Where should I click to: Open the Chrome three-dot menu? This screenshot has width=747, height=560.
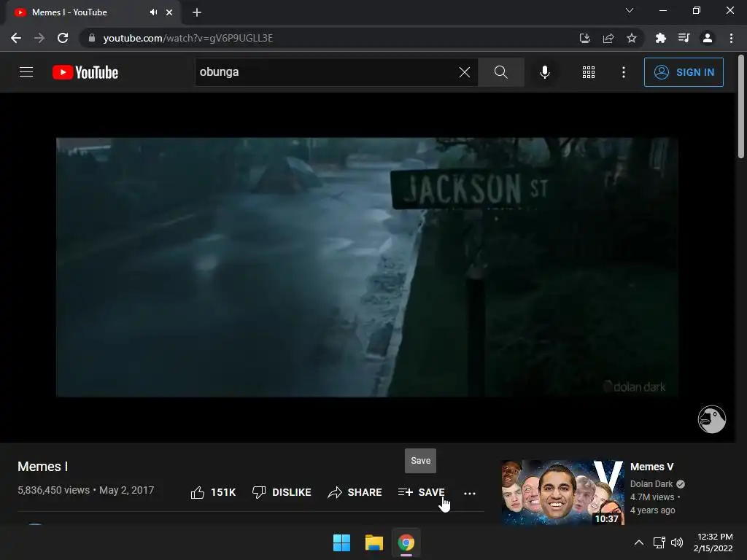pos(731,38)
